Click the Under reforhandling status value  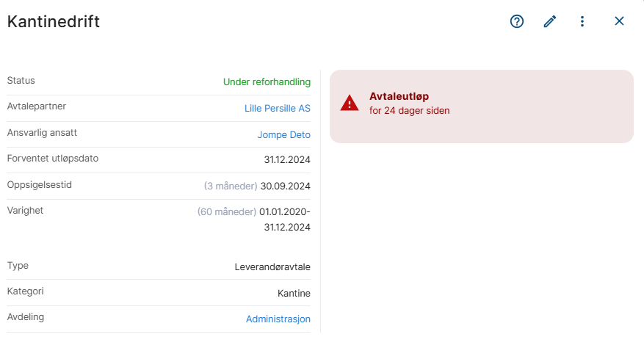point(267,82)
